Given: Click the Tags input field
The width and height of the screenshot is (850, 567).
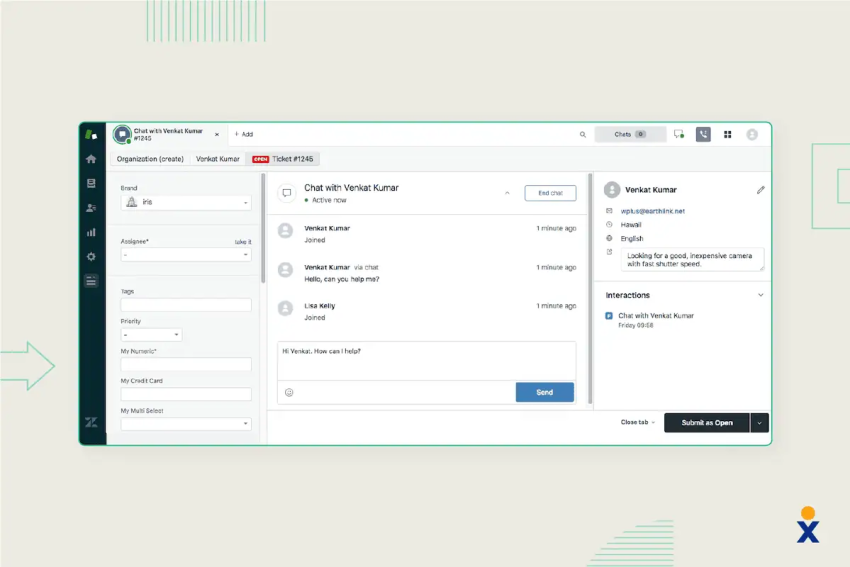Looking at the screenshot, I should coord(185,305).
